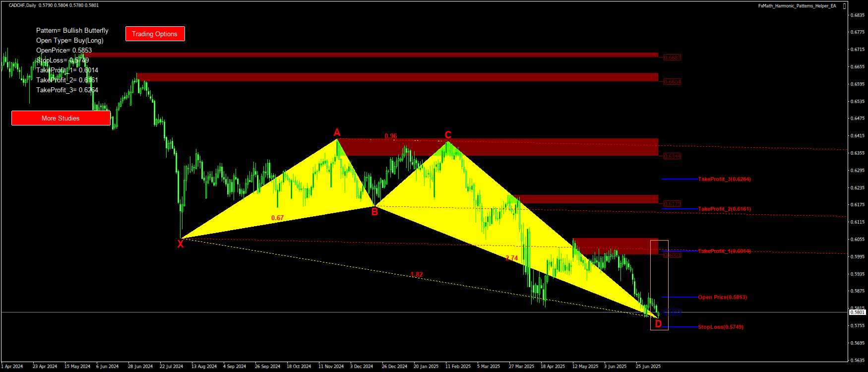868x372 pixels.
Task: Click the 0.6687 resistance price tag
Action: [672, 58]
